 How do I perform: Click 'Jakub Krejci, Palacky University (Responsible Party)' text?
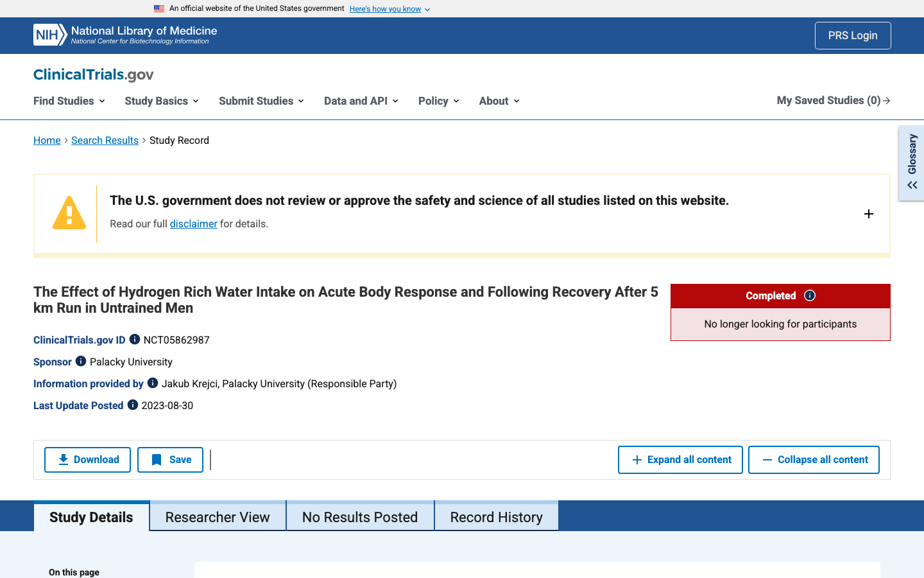279,383
